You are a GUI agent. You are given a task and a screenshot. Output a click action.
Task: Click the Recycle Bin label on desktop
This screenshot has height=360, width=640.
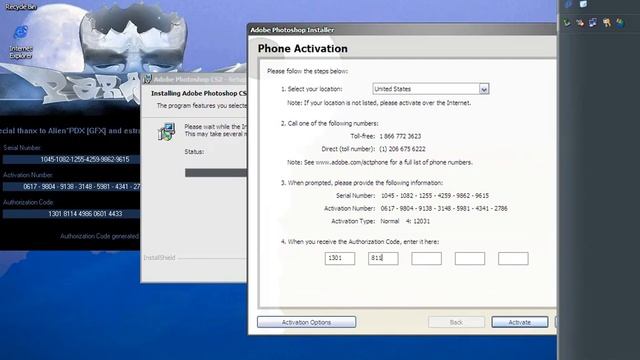[x=21, y=7]
